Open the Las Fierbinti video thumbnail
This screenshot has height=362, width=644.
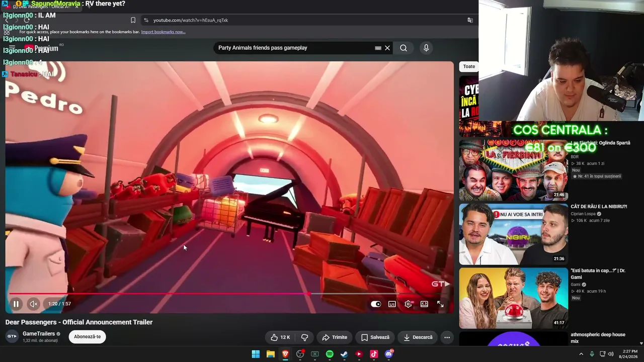tap(513, 170)
